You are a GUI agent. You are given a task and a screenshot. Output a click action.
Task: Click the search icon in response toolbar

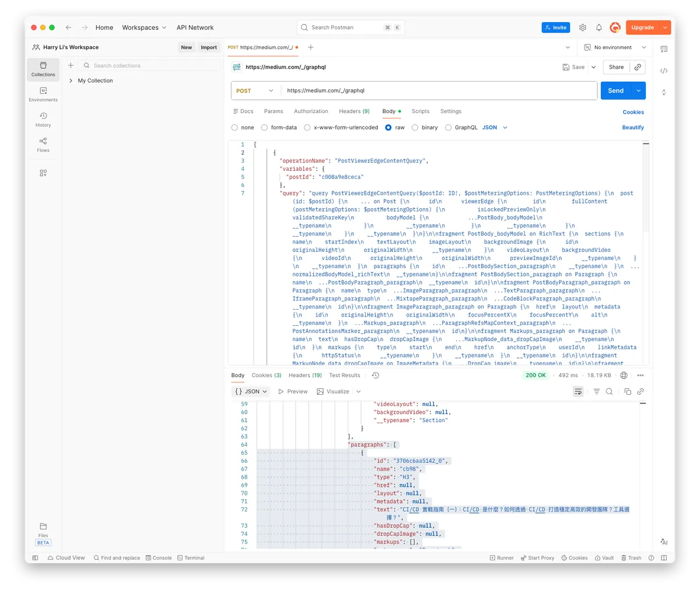pyautogui.click(x=609, y=392)
